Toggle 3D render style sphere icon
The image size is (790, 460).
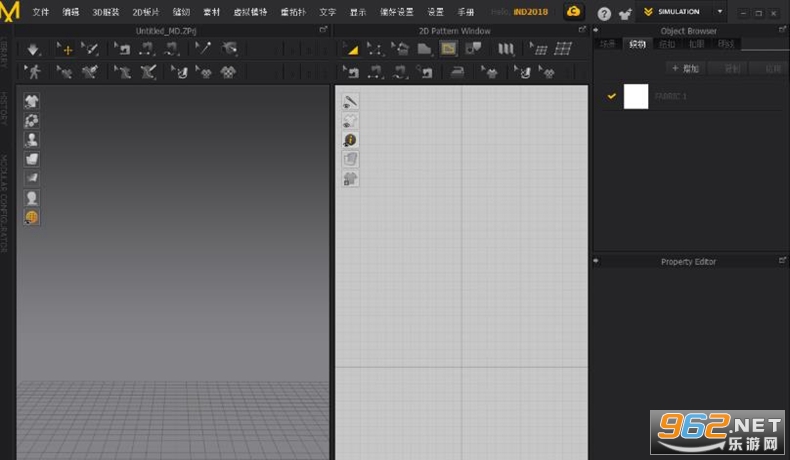click(32, 217)
